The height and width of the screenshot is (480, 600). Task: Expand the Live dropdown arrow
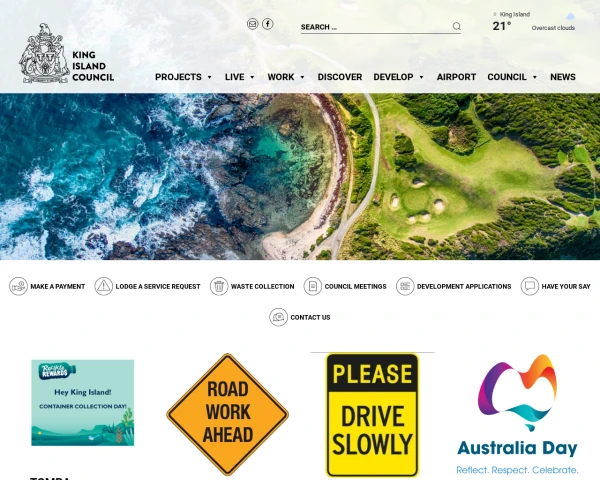click(x=252, y=77)
